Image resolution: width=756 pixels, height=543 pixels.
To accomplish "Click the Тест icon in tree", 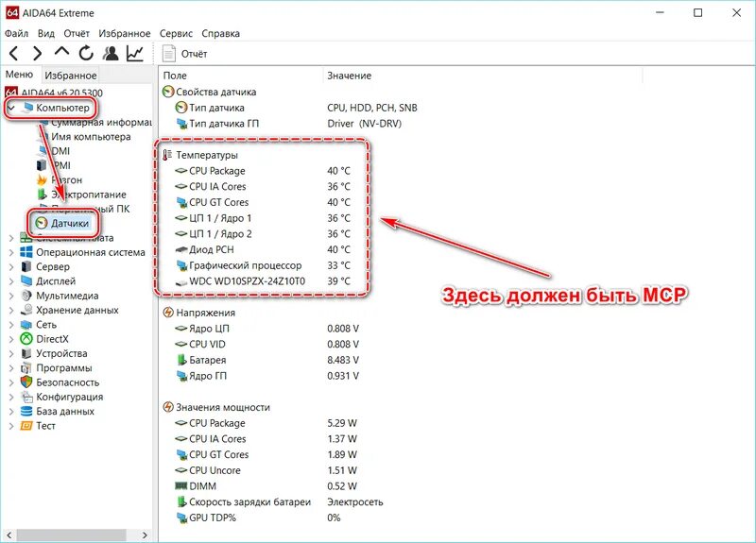I will (x=26, y=426).
